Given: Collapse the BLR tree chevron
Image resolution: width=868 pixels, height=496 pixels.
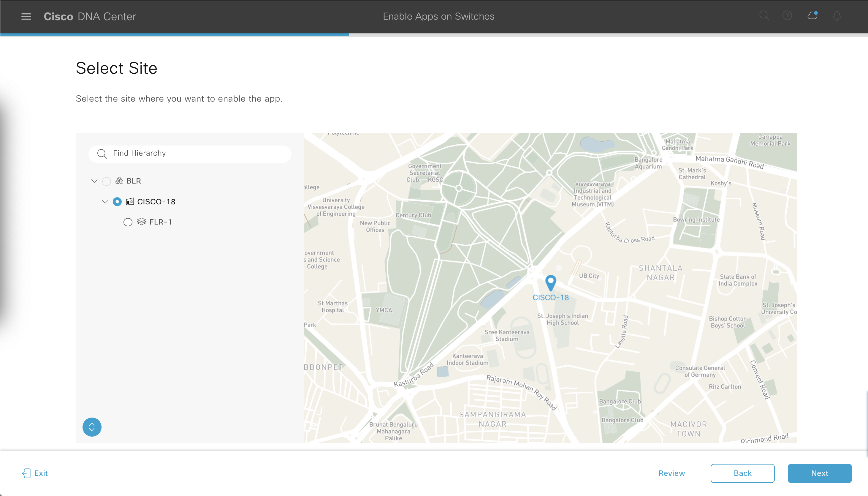Looking at the screenshot, I should tap(94, 181).
